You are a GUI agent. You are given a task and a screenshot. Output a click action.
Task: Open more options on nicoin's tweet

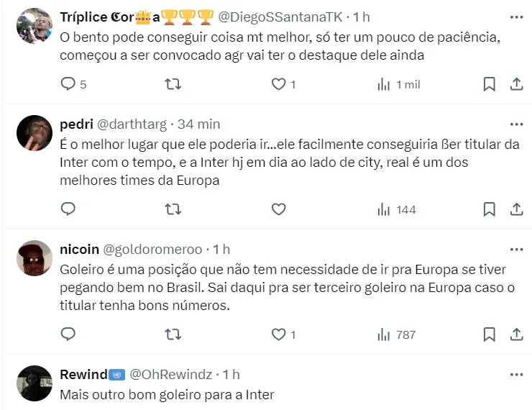(516, 249)
